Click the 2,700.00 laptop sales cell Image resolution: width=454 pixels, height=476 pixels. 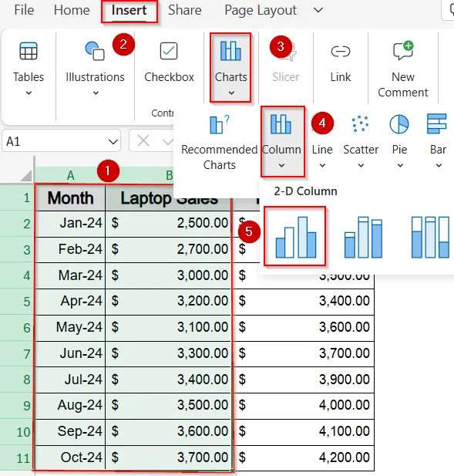tap(168, 250)
